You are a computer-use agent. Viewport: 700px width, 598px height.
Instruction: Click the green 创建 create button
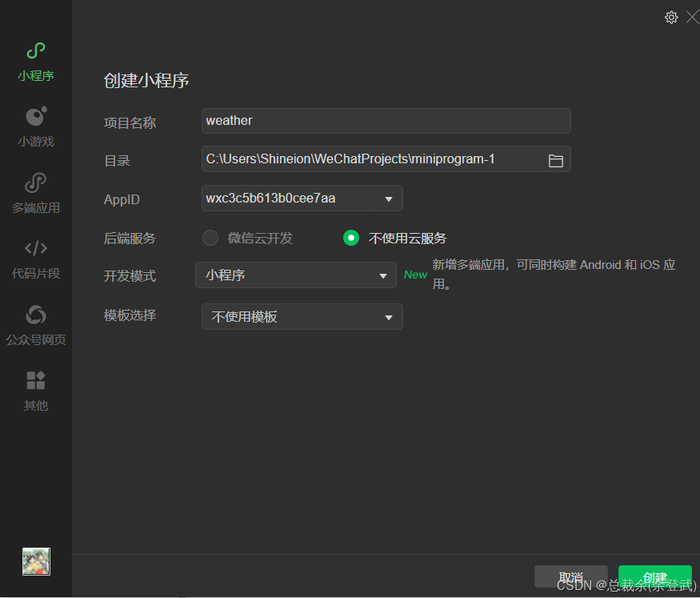click(655, 576)
